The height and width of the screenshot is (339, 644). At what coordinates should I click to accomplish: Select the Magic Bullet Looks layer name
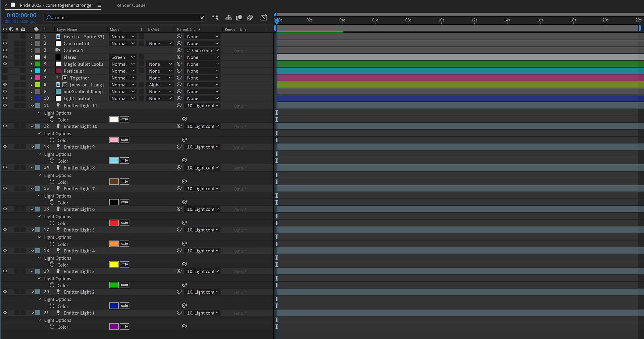(x=84, y=64)
